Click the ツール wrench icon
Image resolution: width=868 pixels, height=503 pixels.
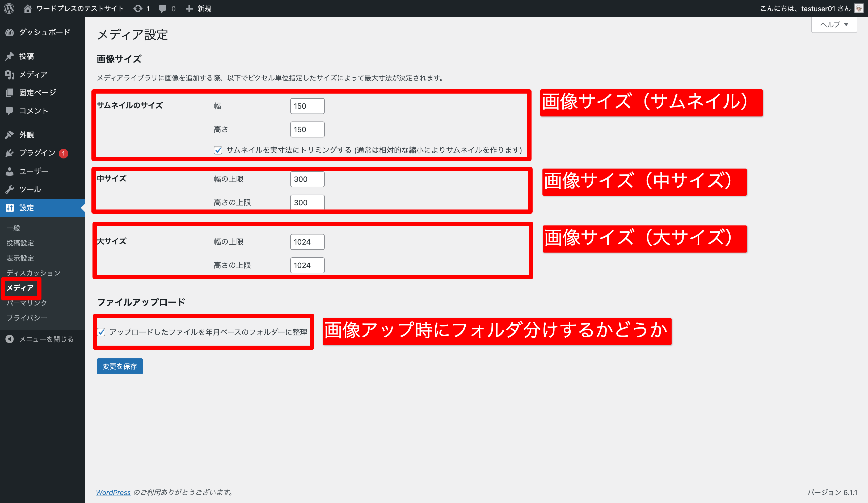10,190
